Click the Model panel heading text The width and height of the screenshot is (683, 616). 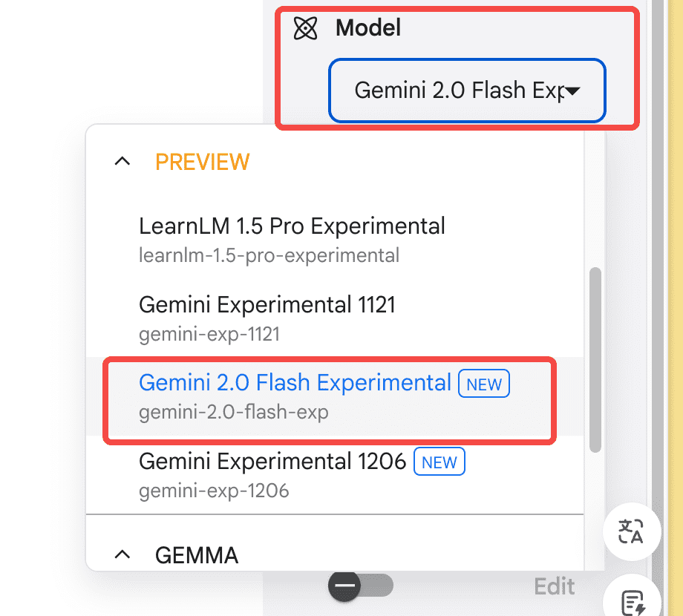coord(368,28)
